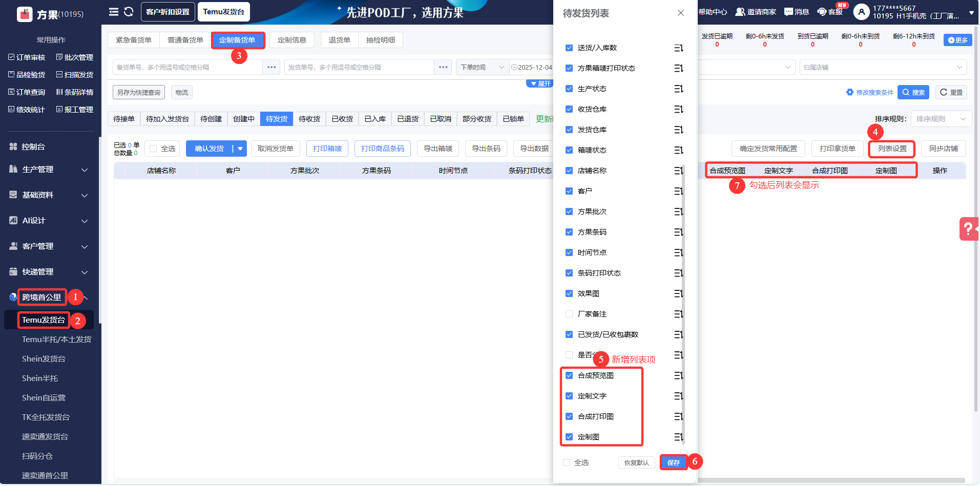This screenshot has height=486, width=980.
Task: Switch to 紧急备货单 tab
Action: [x=134, y=40]
